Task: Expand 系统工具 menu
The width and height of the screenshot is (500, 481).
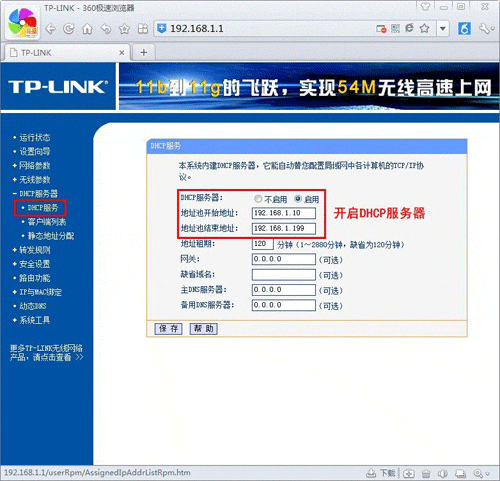Action: [x=35, y=320]
